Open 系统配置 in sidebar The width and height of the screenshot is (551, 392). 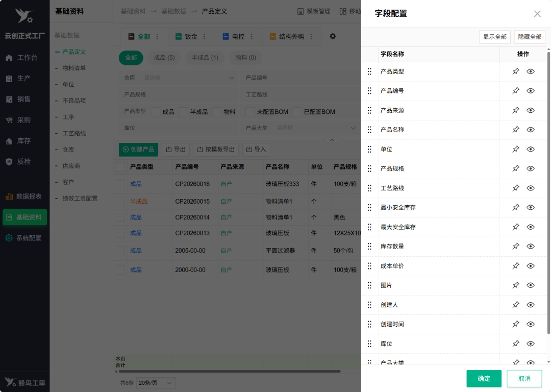tap(24, 238)
